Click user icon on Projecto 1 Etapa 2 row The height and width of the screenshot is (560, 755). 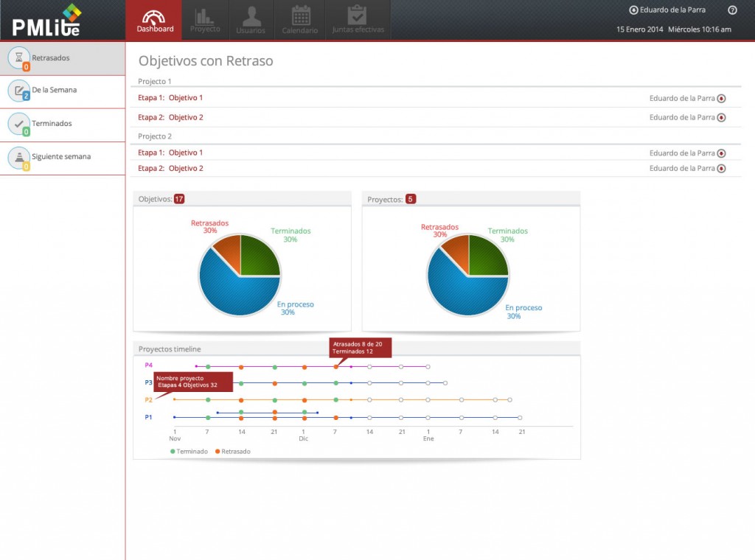point(721,117)
